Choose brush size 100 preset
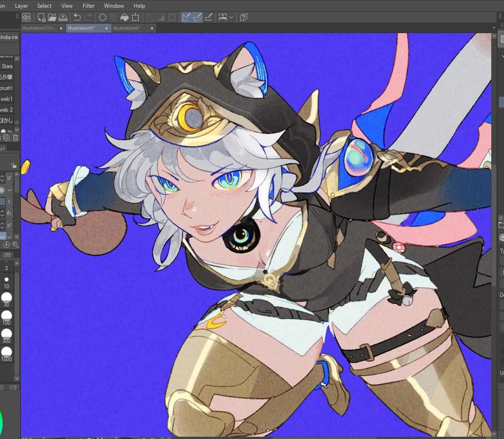 point(6,316)
